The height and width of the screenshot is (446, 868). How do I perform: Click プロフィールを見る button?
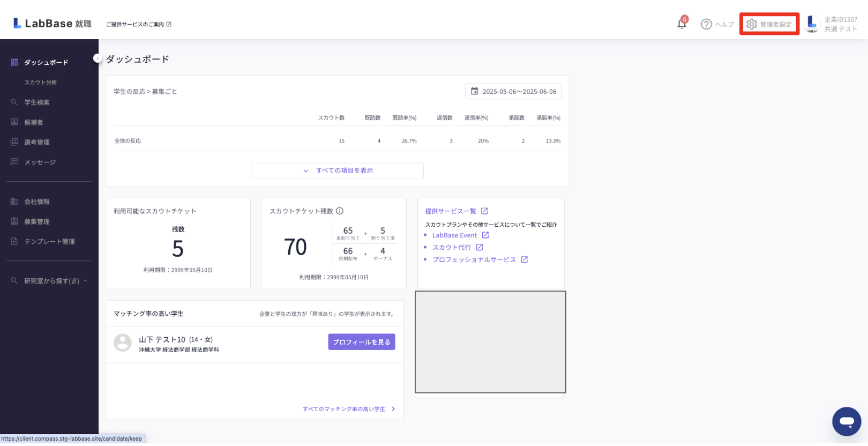click(361, 342)
